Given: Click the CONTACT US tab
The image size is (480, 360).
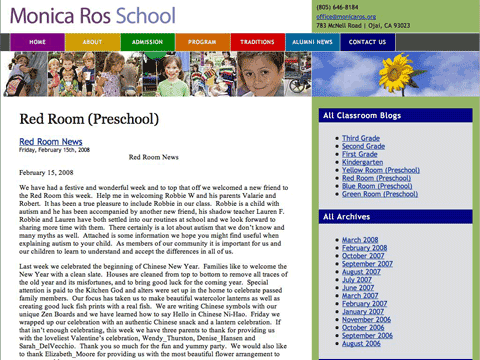Looking at the screenshot, I should (368, 42).
